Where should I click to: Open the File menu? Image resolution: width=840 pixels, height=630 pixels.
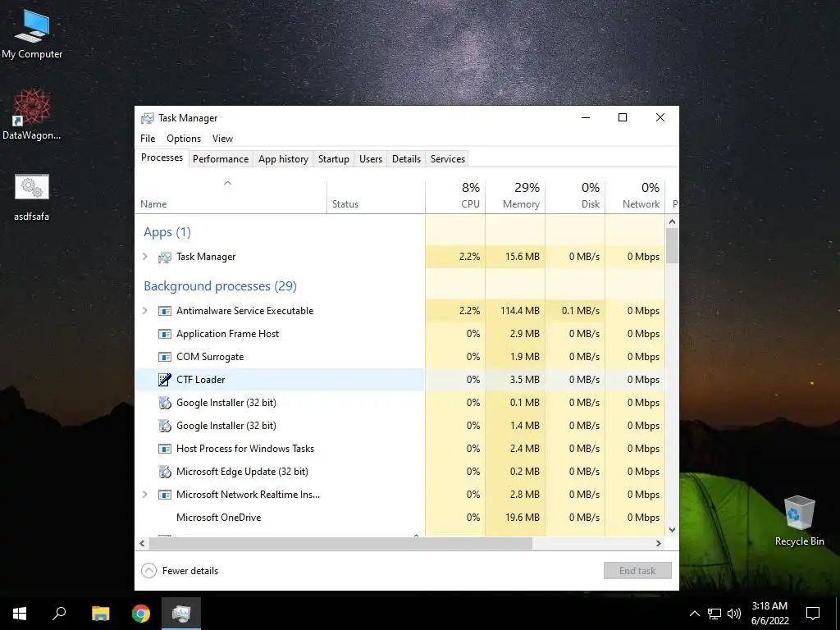click(x=148, y=139)
